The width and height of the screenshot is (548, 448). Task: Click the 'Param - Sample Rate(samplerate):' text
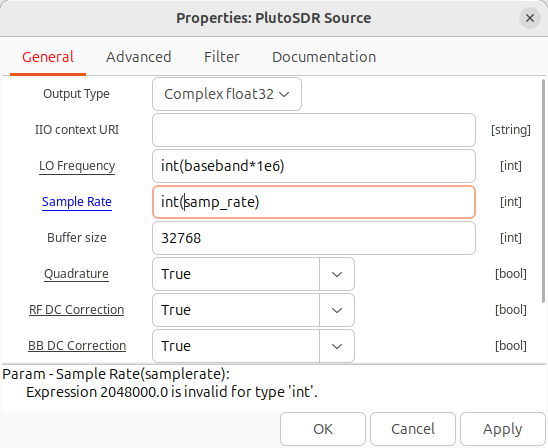point(116,374)
